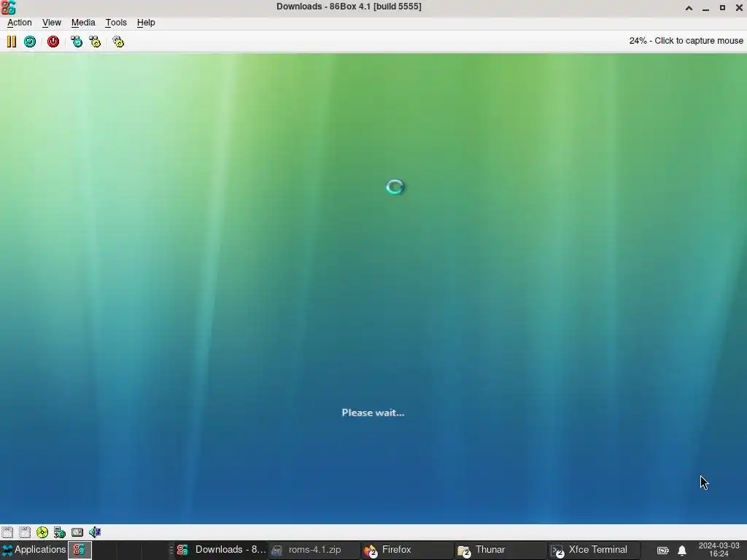Image resolution: width=747 pixels, height=560 pixels.
Task: Switch to the Xfce Terminal taskbar button
Action: (594, 550)
